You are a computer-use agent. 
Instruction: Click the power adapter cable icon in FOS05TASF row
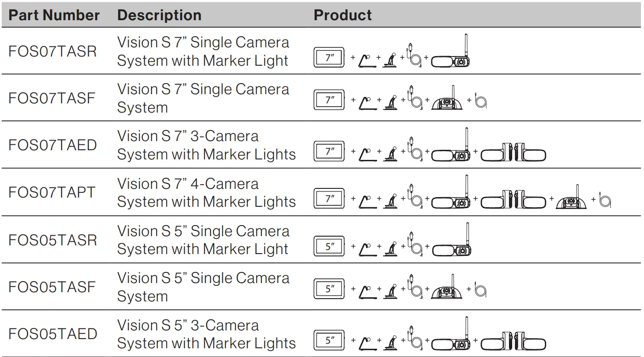pyautogui.click(x=415, y=287)
